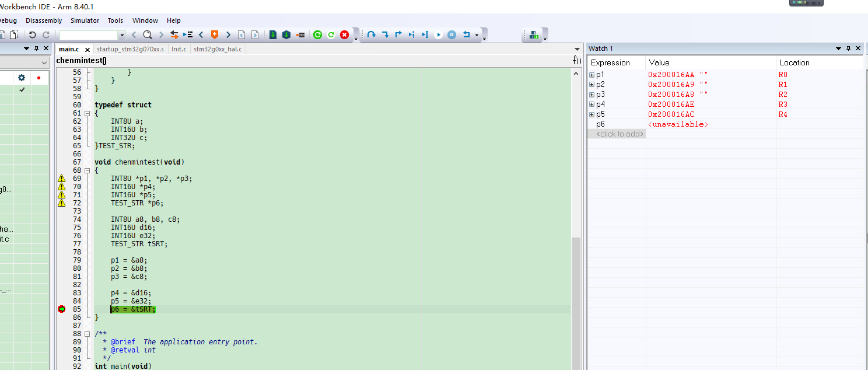The height and width of the screenshot is (370, 868).
Task: Go to previous search result arrow
Action: [x=134, y=35]
